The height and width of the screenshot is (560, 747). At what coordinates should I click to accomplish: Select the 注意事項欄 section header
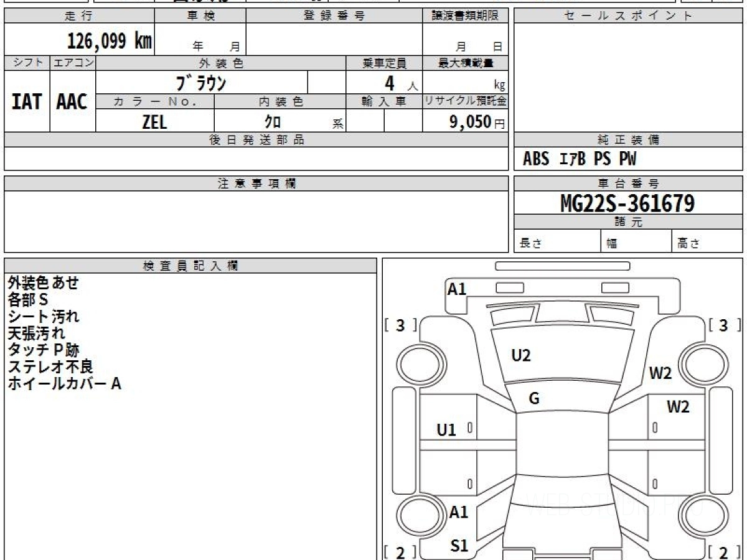click(x=256, y=184)
